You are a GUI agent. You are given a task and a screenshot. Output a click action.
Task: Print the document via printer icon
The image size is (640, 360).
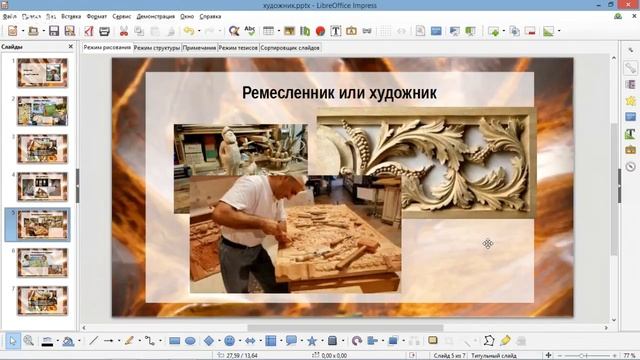click(x=104, y=31)
